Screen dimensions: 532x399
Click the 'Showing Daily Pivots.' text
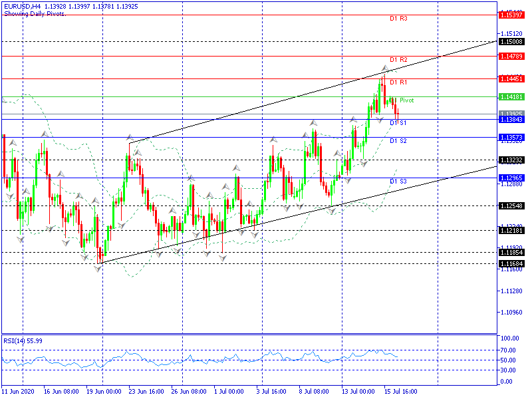(35, 13)
